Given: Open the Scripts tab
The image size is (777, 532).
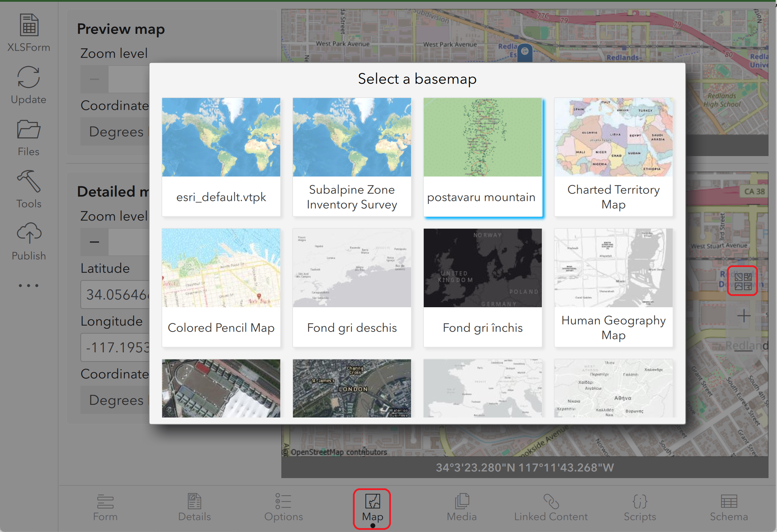Looking at the screenshot, I should pos(640,508).
